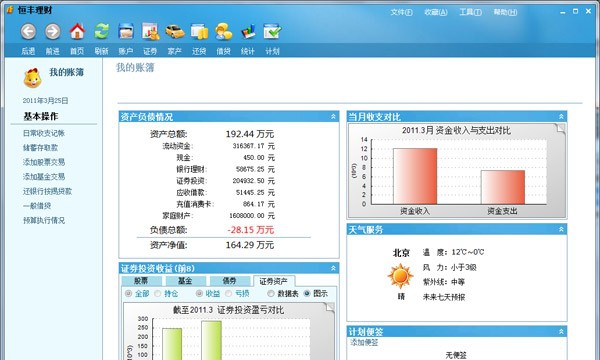This screenshot has width=600, height=360.
Task: Open 预算执行情况 in the sidebar
Action: pyautogui.click(x=44, y=220)
